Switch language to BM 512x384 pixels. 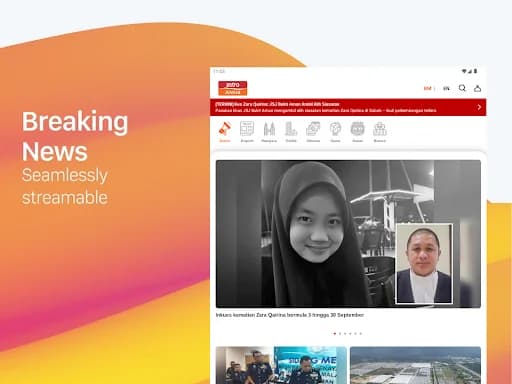[427, 88]
